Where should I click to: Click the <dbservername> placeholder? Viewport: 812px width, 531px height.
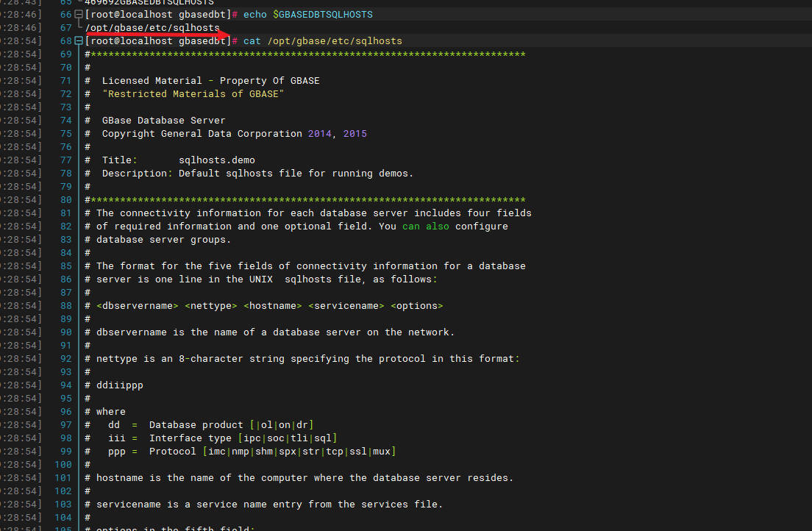138,306
